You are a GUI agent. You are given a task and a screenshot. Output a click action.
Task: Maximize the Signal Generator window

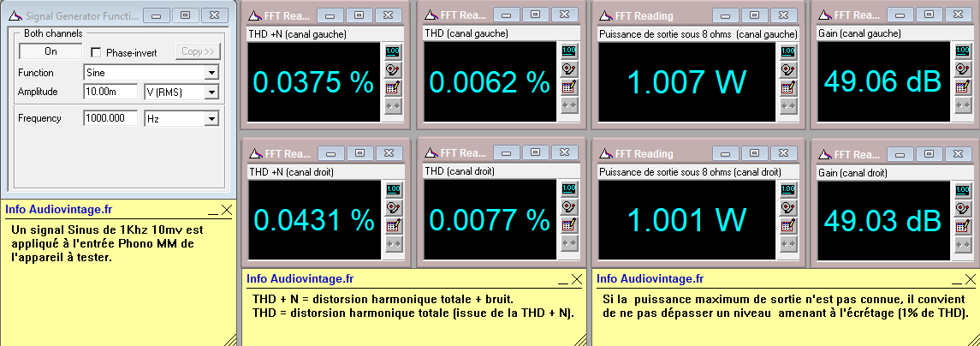click(186, 15)
